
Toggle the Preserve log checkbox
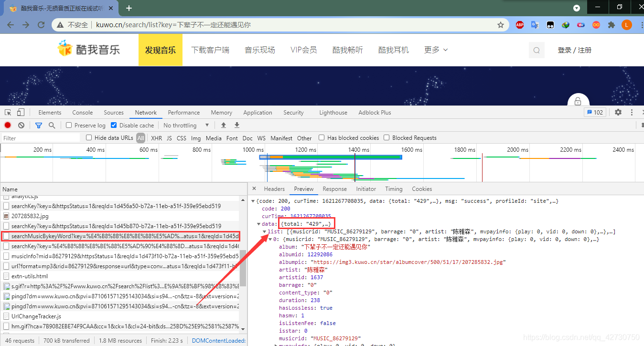pyautogui.click(x=69, y=125)
